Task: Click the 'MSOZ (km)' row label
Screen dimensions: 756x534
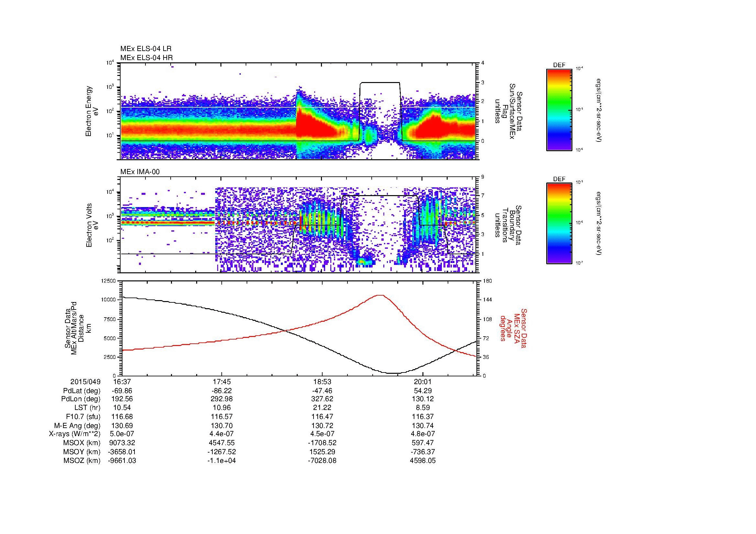Action: coord(82,461)
